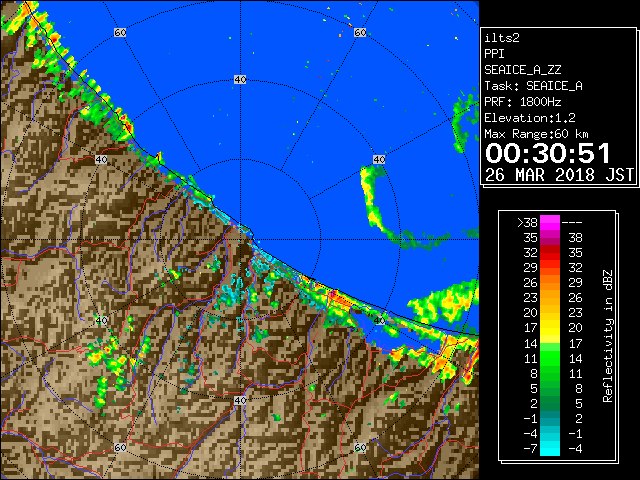Image resolution: width=640 pixels, height=480 pixels.
Task: Pick the red 32 dBZ legend color
Action: (x=550, y=253)
